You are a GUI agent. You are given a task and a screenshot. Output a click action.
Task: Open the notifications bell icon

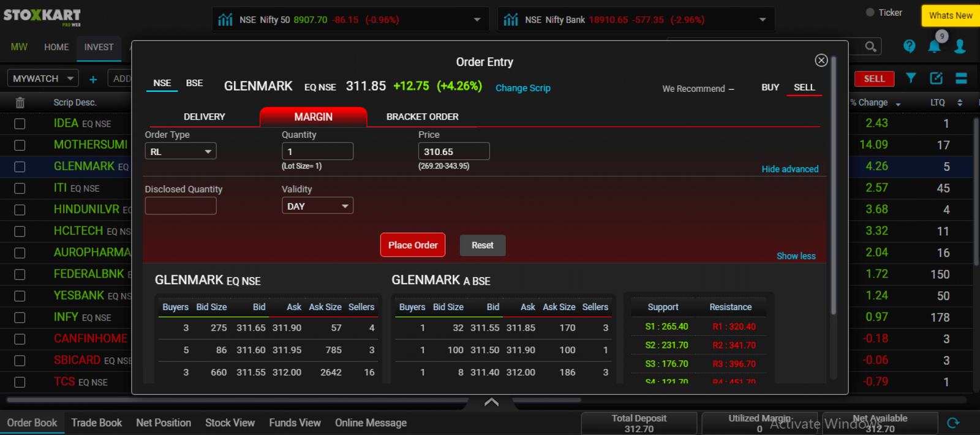pos(934,47)
